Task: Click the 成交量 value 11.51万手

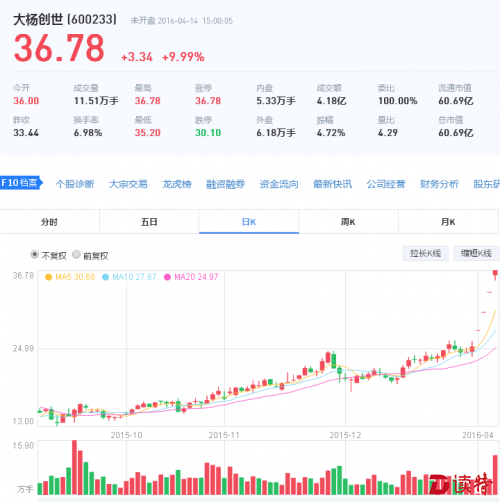Action: [96, 101]
